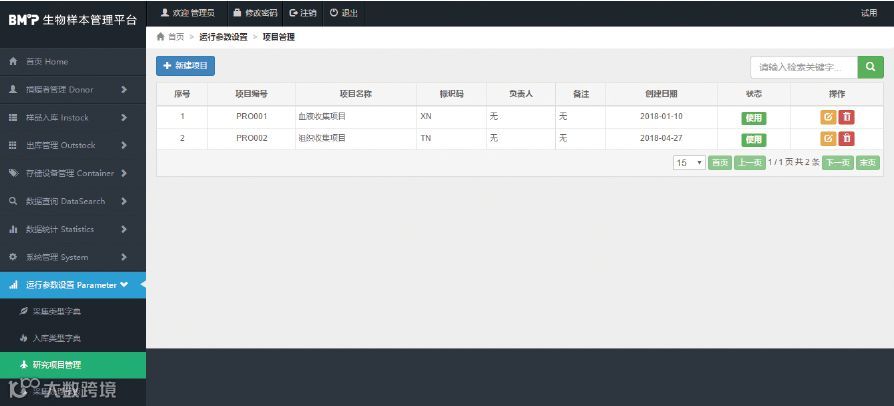Click the 试用 label at top right

tap(869, 13)
